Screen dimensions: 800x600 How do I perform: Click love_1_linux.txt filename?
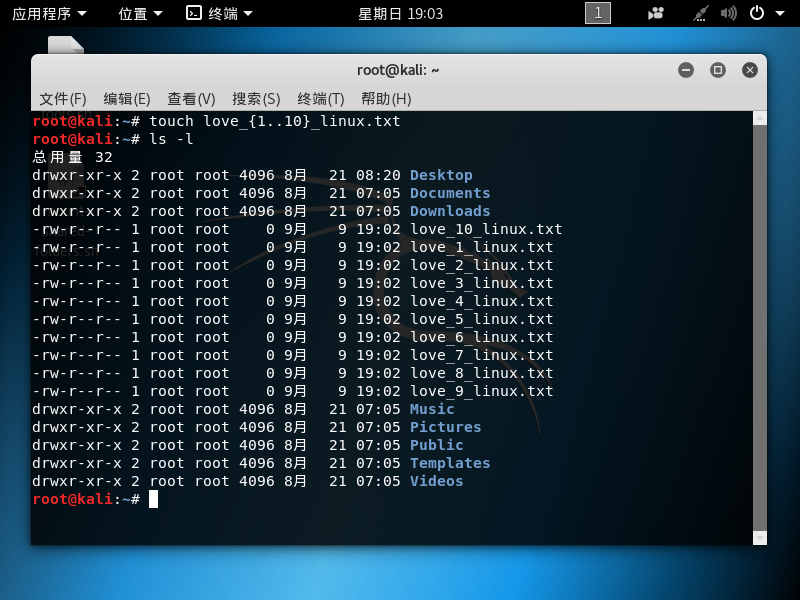pyautogui.click(x=482, y=247)
